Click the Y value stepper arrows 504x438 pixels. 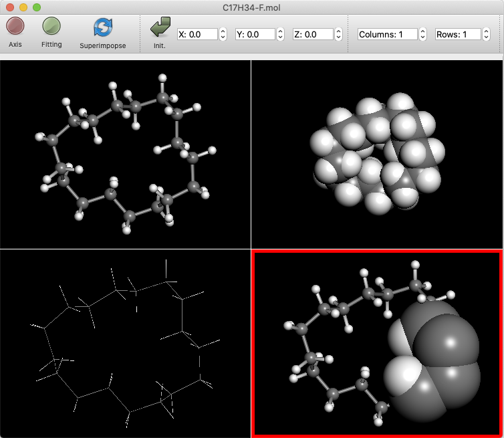[281, 34]
